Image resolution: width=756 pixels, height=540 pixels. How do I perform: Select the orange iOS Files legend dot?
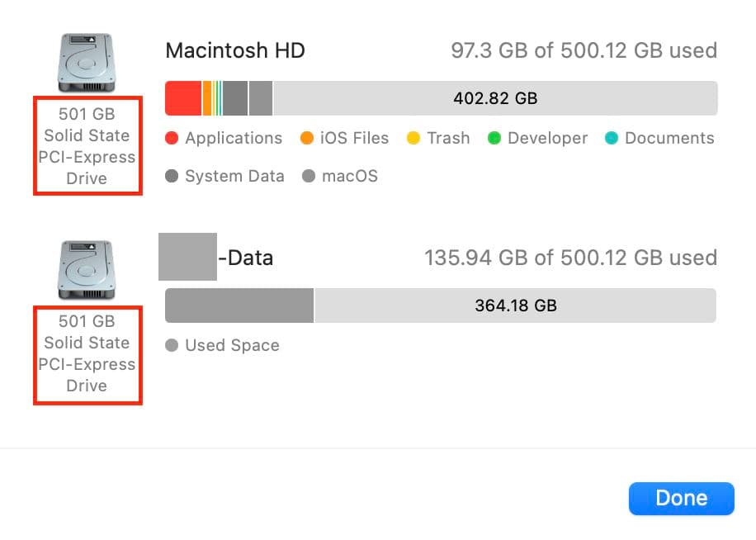click(305, 139)
